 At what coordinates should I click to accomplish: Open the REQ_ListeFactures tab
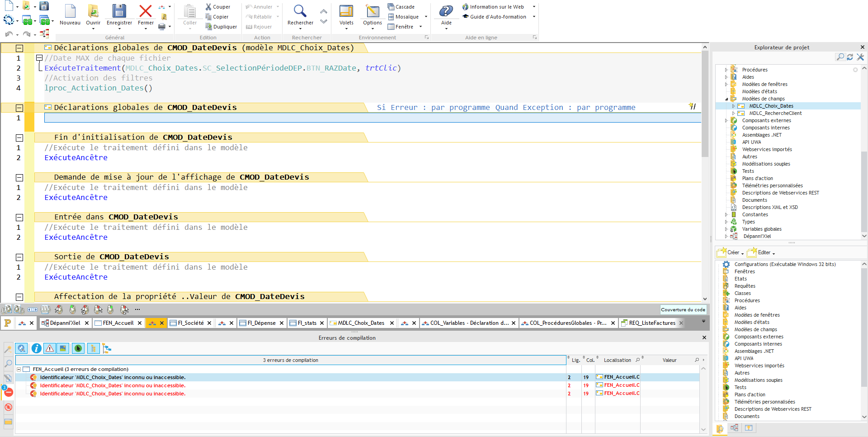point(652,323)
